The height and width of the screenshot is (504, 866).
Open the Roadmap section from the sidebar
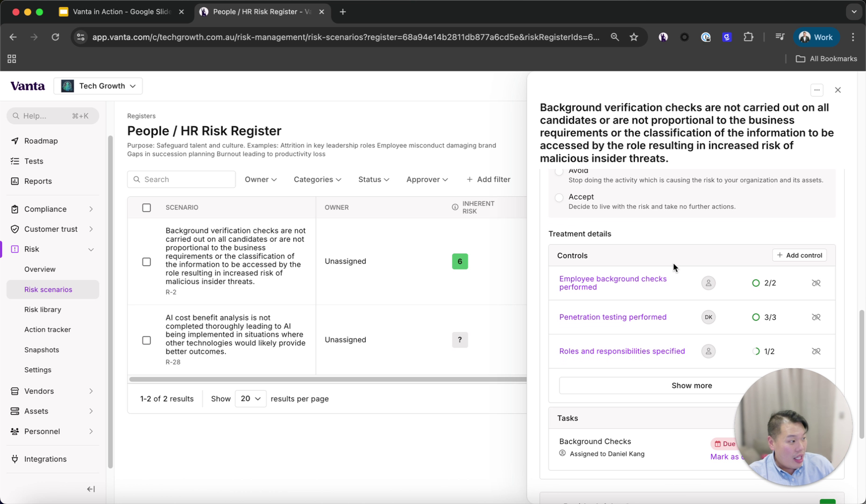coord(40,140)
